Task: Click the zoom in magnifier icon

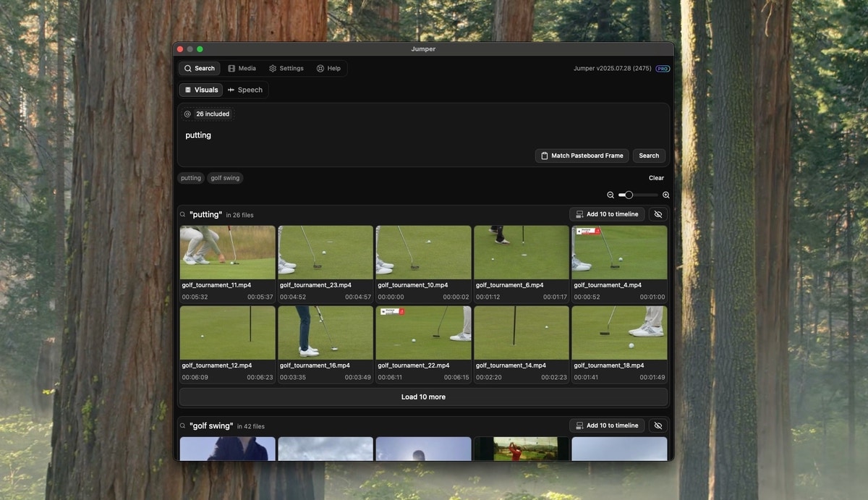Action: coord(666,195)
